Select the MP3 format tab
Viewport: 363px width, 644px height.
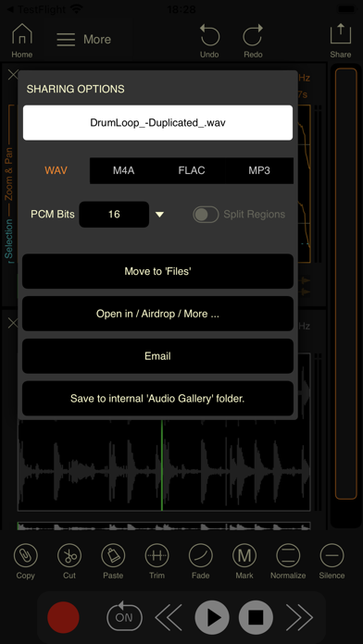click(x=259, y=170)
